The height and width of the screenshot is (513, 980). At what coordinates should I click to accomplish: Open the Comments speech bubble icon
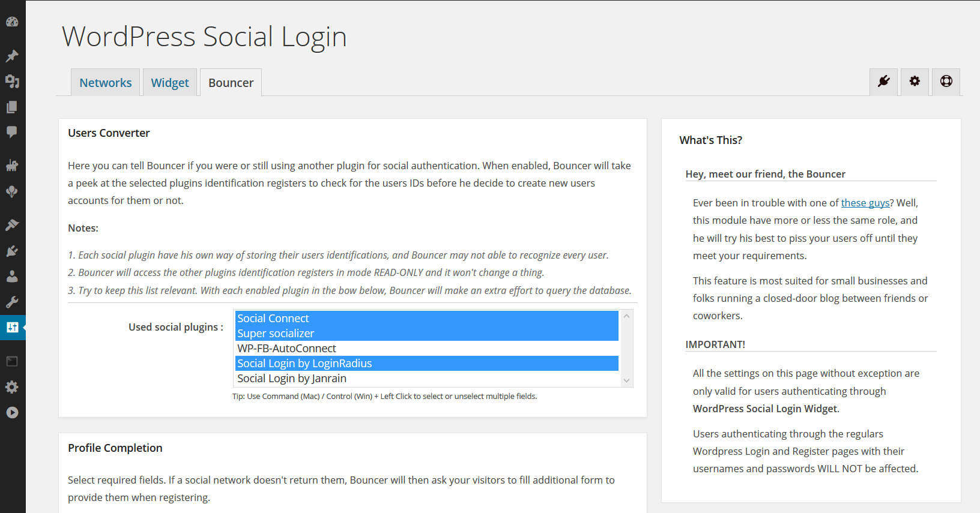[x=12, y=132]
